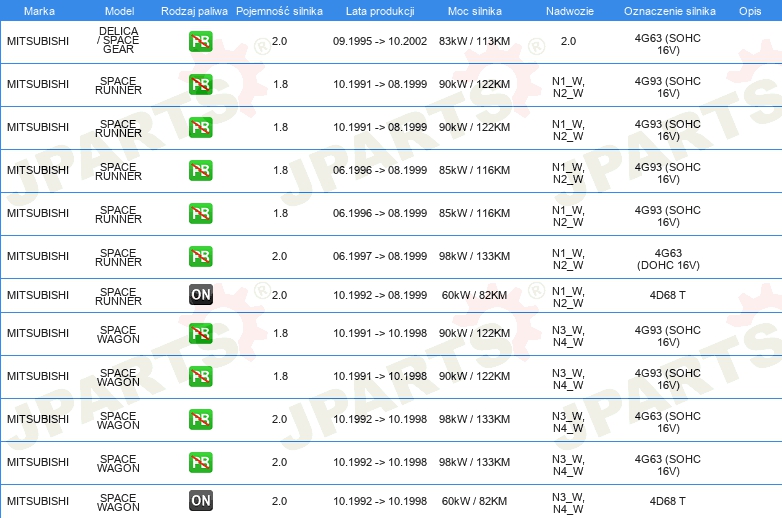The width and height of the screenshot is (782, 518).
Task: Select the Model column header
Action: click(x=119, y=11)
